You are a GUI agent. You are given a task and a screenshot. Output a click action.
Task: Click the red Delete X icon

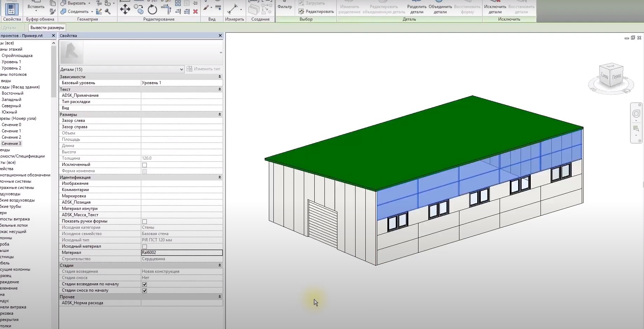pyautogui.click(x=195, y=12)
